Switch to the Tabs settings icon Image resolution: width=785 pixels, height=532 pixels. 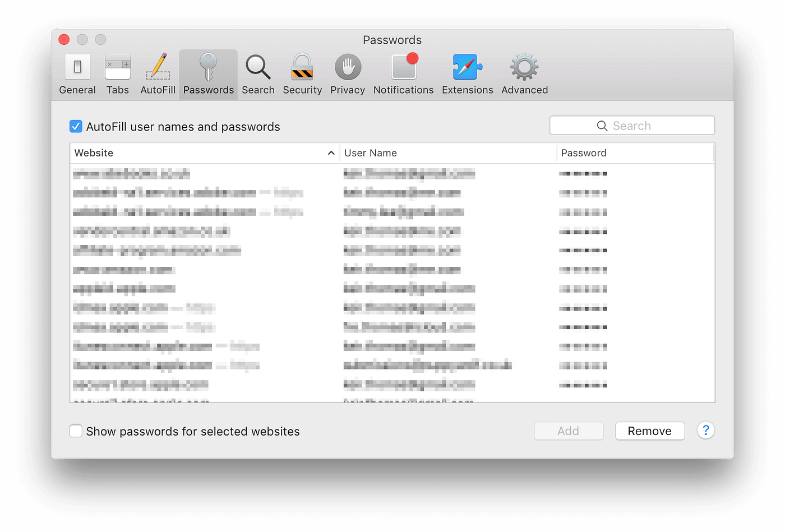[117, 73]
